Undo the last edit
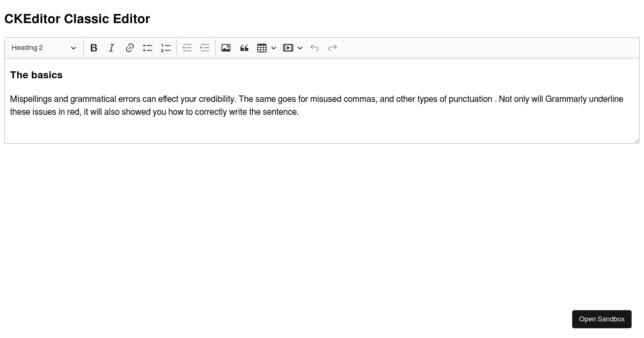The width and height of the screenshot is (644, 338). [314, 48]
